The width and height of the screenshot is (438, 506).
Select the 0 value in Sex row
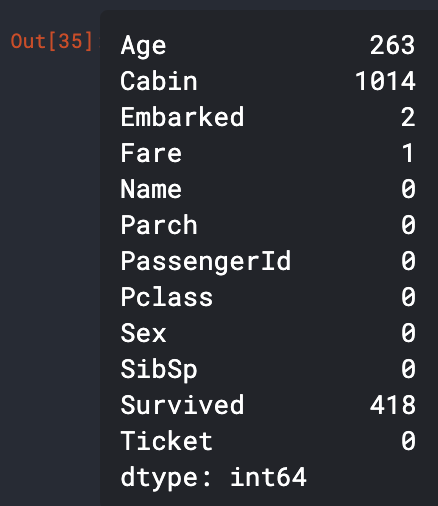408,333
